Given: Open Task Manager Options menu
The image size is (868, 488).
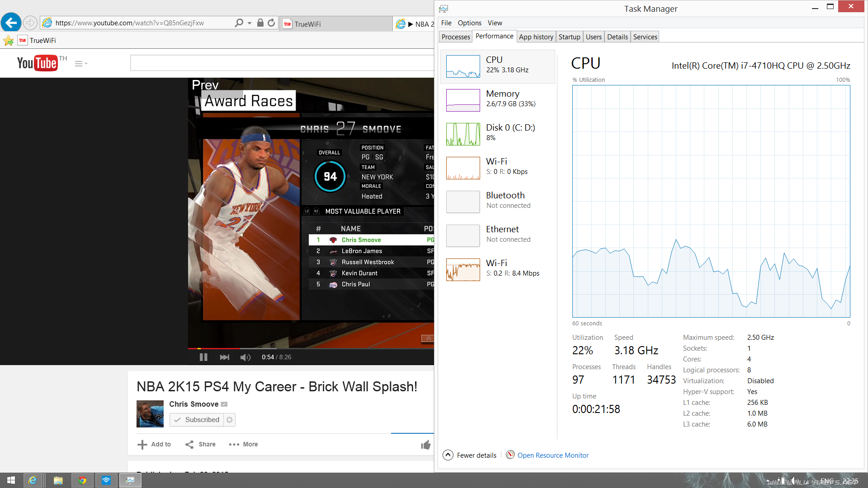Looking at the screenshot, I should [x=469, y=23].
